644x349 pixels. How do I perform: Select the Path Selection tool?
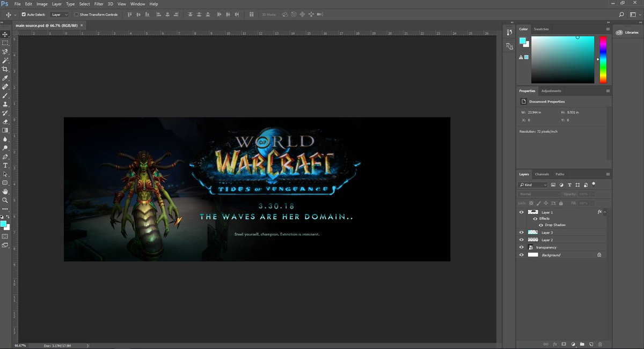[x=5, y=174]
